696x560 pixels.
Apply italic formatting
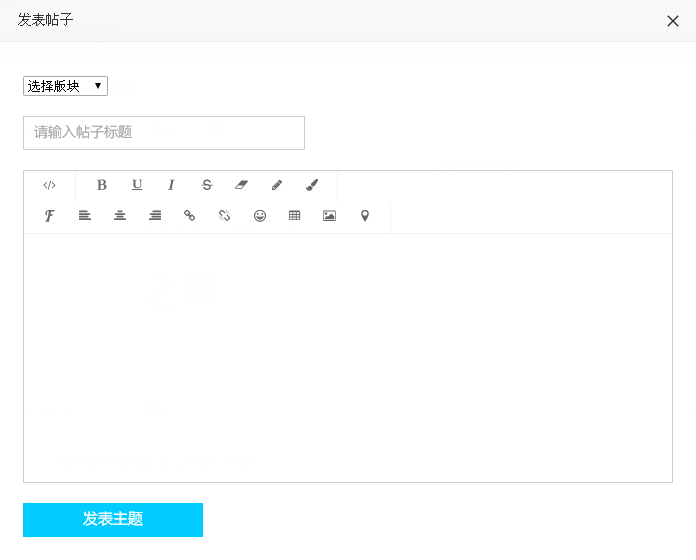tap(171, 185)
